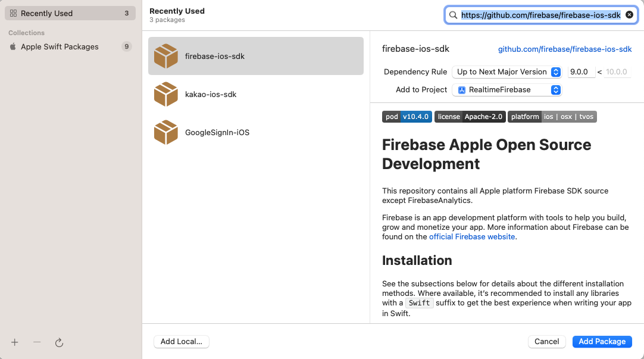This screenshot has height=359, width=644.
Task: Click the Add Package button
Action: coord(602,341)
